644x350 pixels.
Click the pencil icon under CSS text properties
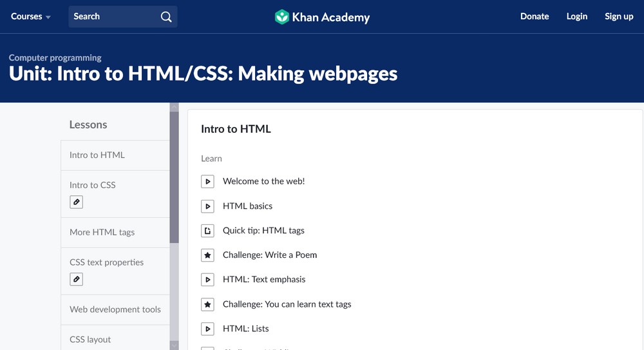[x=77, y=279]
